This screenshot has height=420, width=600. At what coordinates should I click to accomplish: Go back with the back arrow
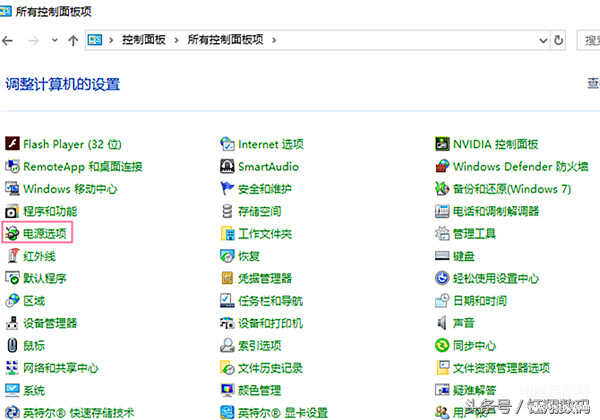point(7,40)
